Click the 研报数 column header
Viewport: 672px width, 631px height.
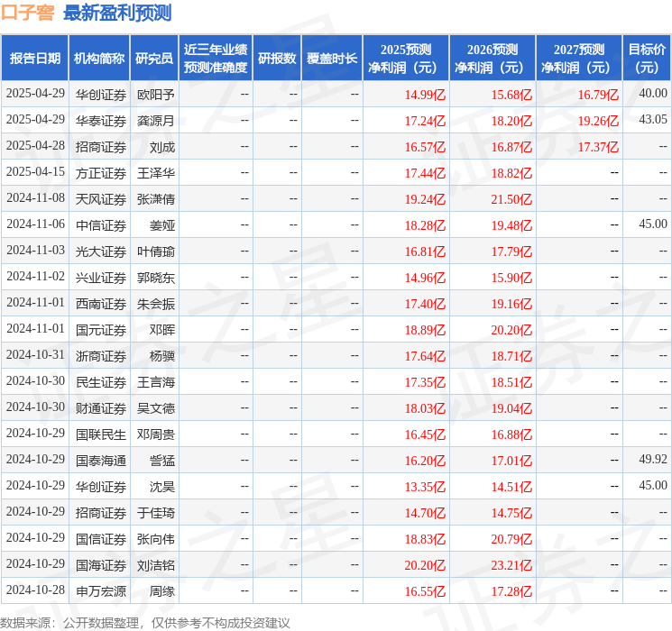[x=277, y=58]
